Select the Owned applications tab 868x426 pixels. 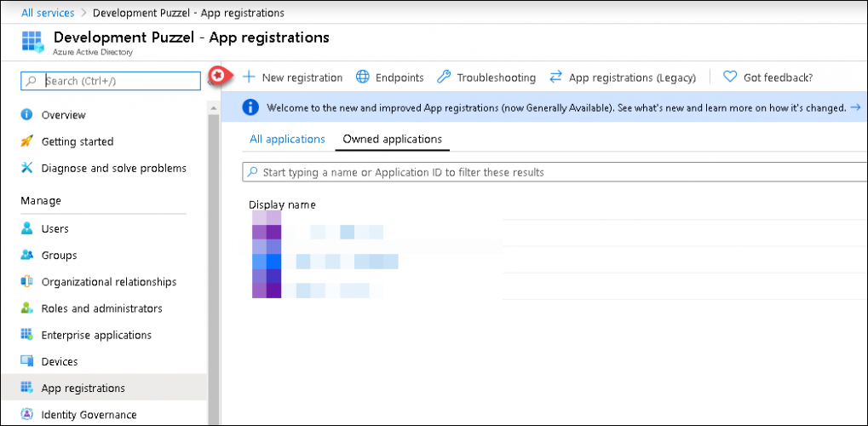[x=392, y=139]
